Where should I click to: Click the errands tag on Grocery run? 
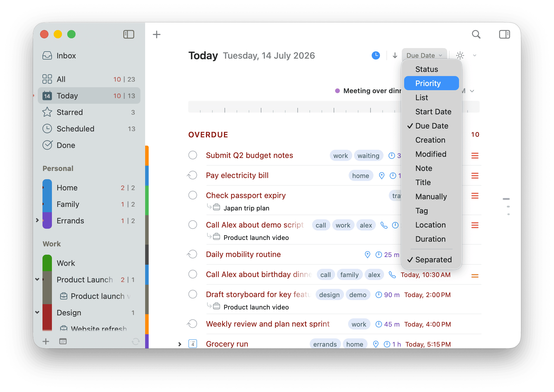pyautogui.click(x=325, y=344)
